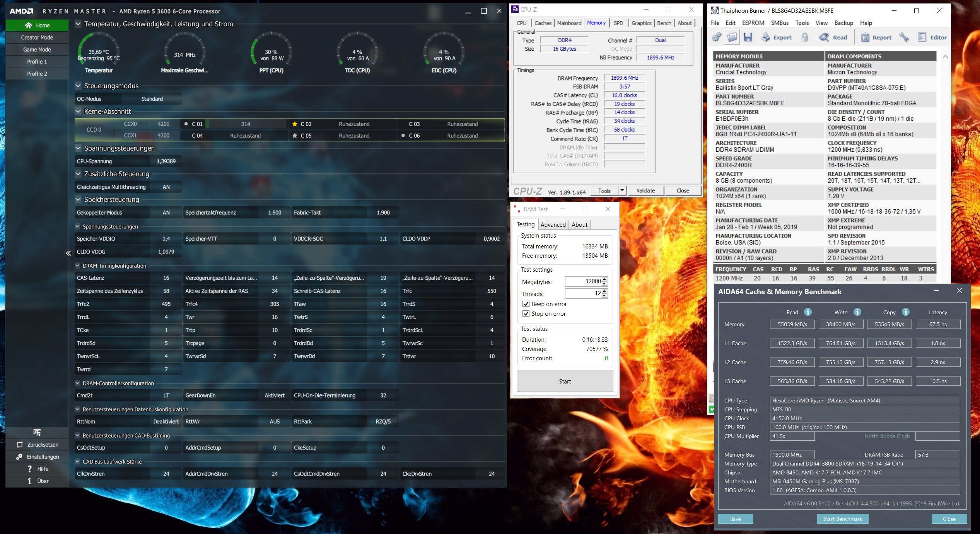Click the open folder icon in Thaiphoon Burner
The width and height of the screenshot is (980, 534).
(x=732, y=37)
